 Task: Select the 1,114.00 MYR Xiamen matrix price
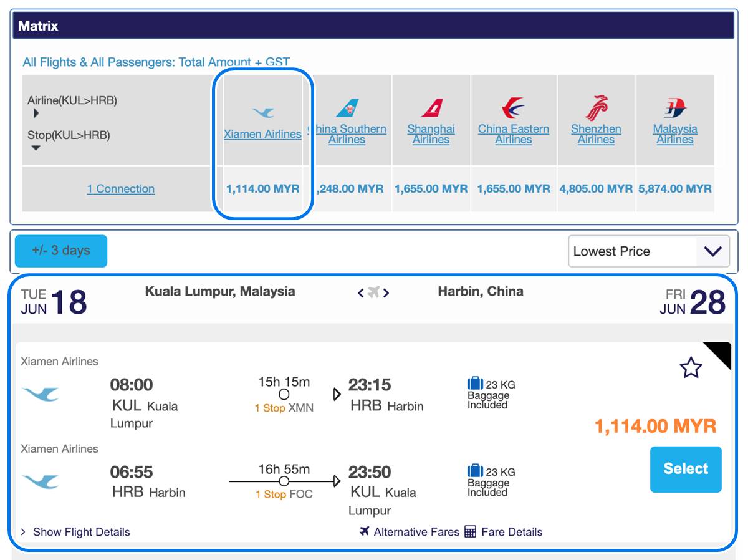coord(263,189)
